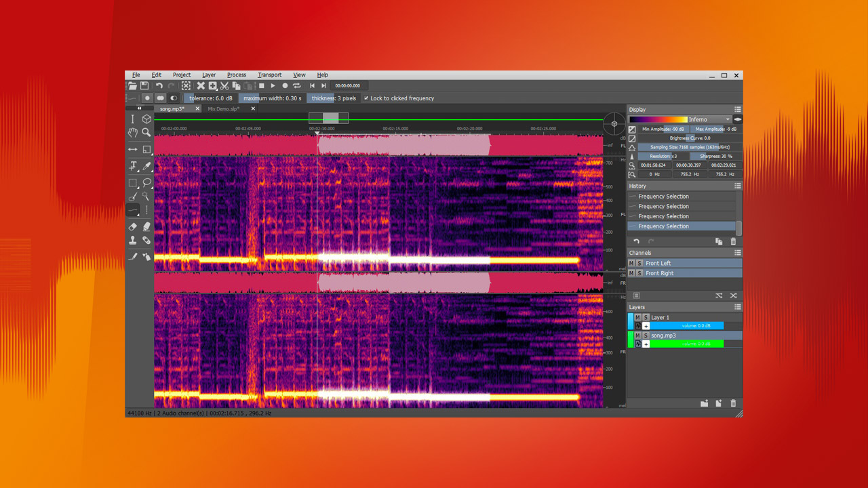Select the Zoom magnifier tool
The width and height of the screenshot is (868, 488).
pos(146,132)
